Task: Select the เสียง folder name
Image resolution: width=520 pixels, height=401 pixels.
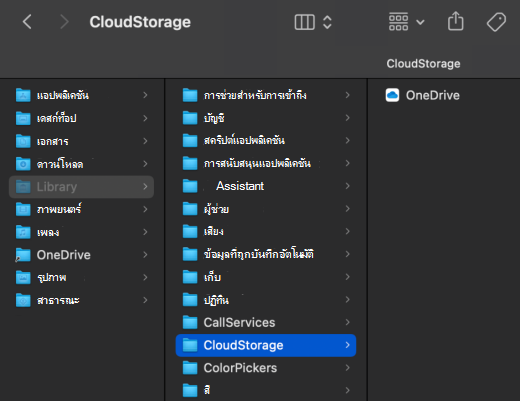Action: click(214, 231)
